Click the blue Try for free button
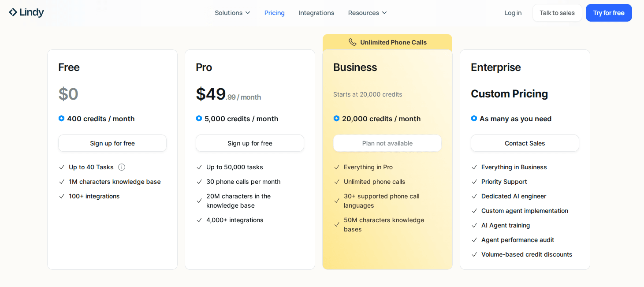644x287 pixels. (x=608, y=13)
